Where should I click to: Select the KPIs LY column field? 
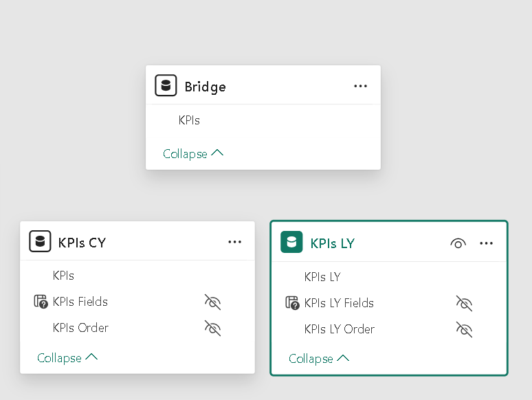coord(322,277)
